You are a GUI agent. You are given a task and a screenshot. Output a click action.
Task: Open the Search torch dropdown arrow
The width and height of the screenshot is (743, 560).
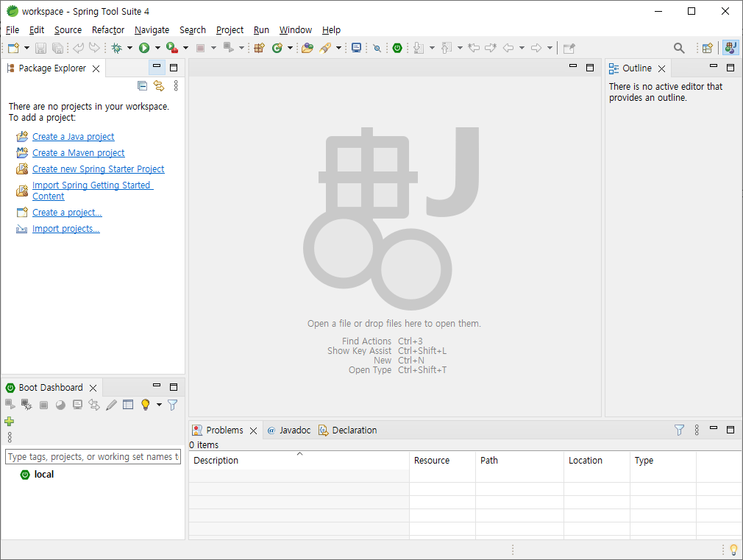338,48
